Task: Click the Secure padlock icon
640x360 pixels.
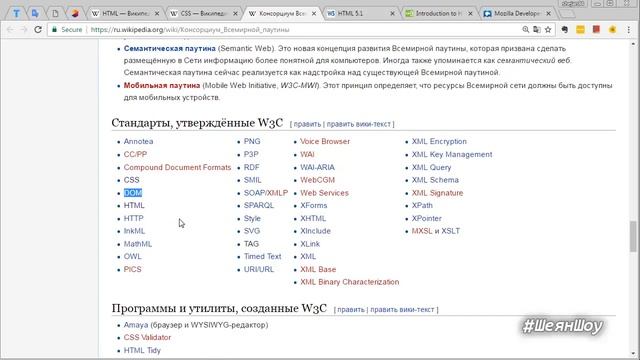Action: tap(54, 29)
